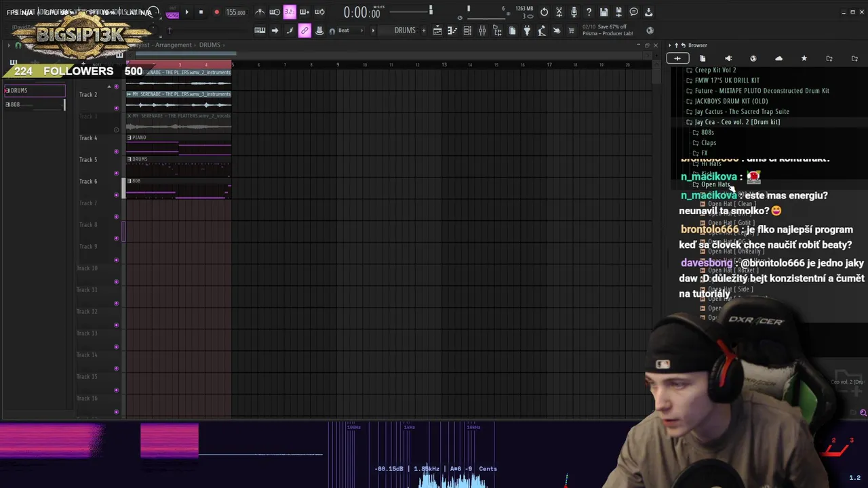Expand Jay Cactus - The Sacred Trap Suite
This screenshot has width=868, height=488.
[x=737, y=111]
